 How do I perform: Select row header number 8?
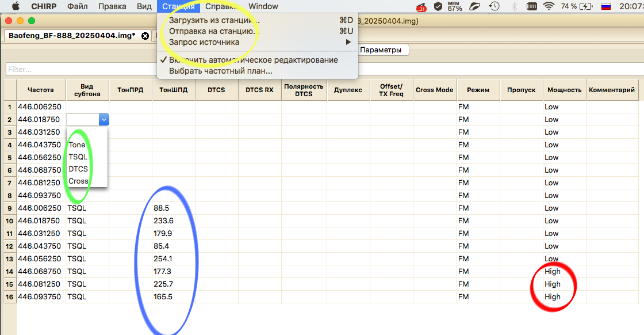(9, 196)
